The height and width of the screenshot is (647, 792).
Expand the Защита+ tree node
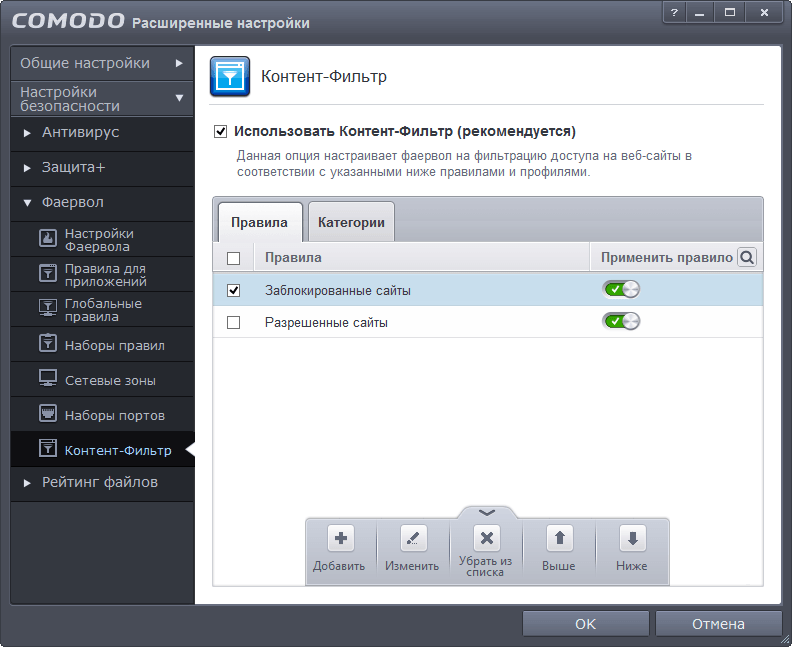pos(27,168)
